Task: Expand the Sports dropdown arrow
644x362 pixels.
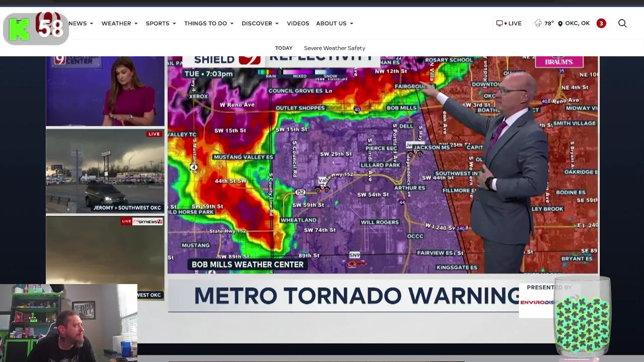Action: 174,24
